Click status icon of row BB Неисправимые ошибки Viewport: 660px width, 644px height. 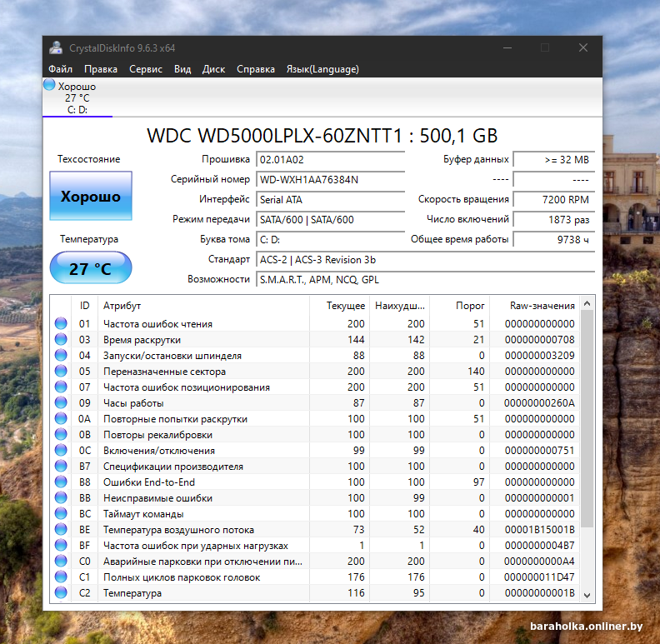[61, 497]
